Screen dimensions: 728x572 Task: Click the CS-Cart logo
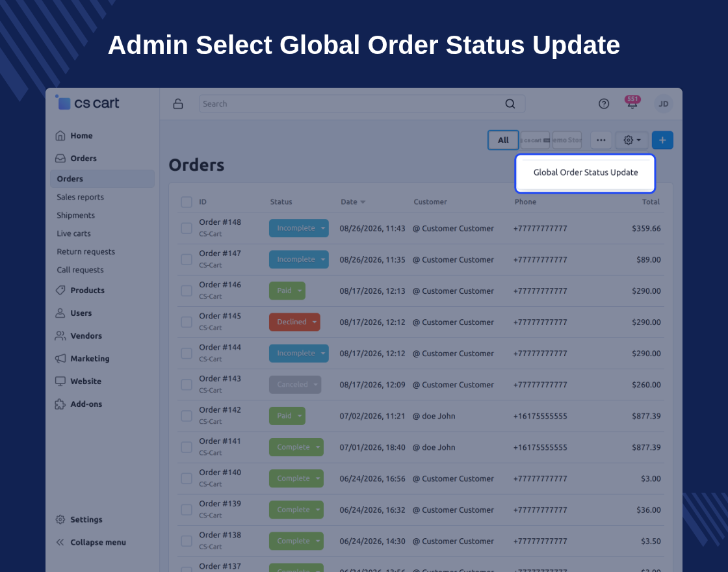87,103
